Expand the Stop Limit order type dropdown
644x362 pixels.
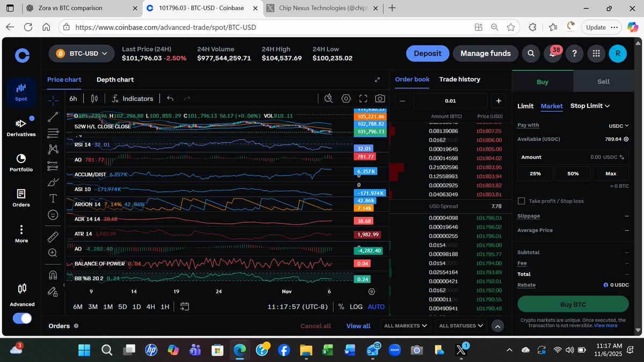590,106
